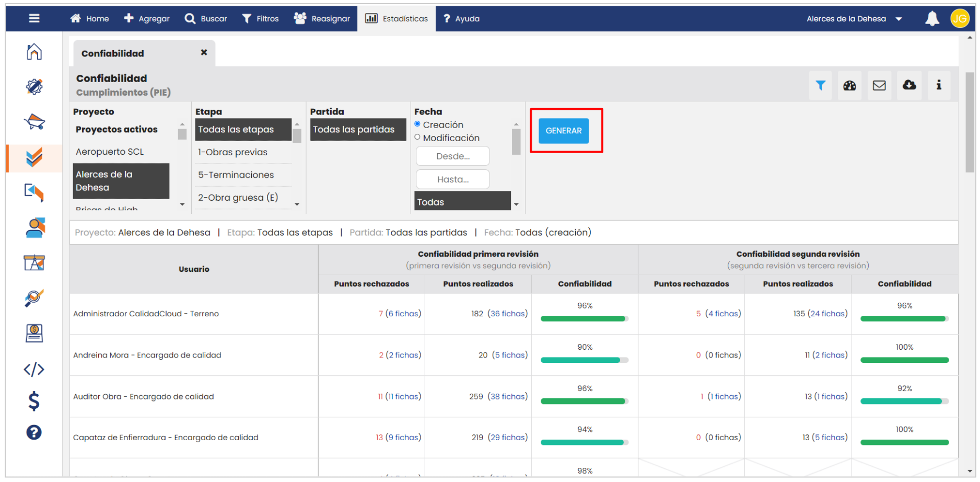The image size is (980, 482).
Task: Open the 36 fichas link for Administrador
Action: point(507,314)
